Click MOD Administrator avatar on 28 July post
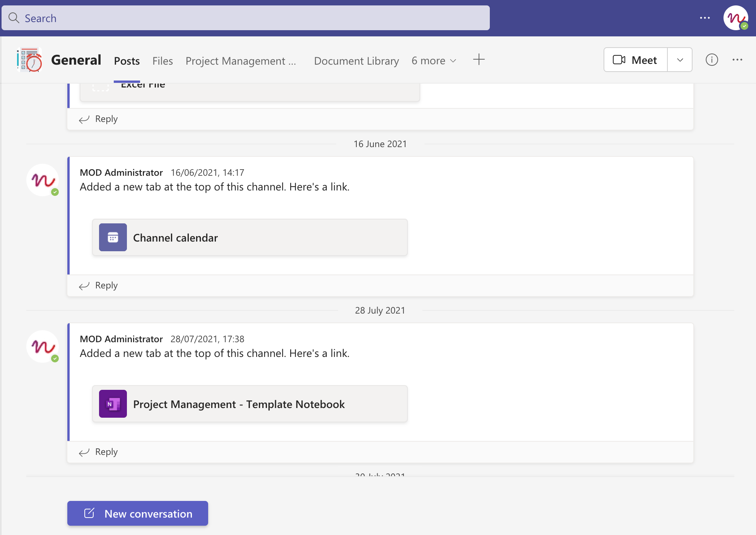The width and height of the screenshot is (756, 535). [43, 346]
